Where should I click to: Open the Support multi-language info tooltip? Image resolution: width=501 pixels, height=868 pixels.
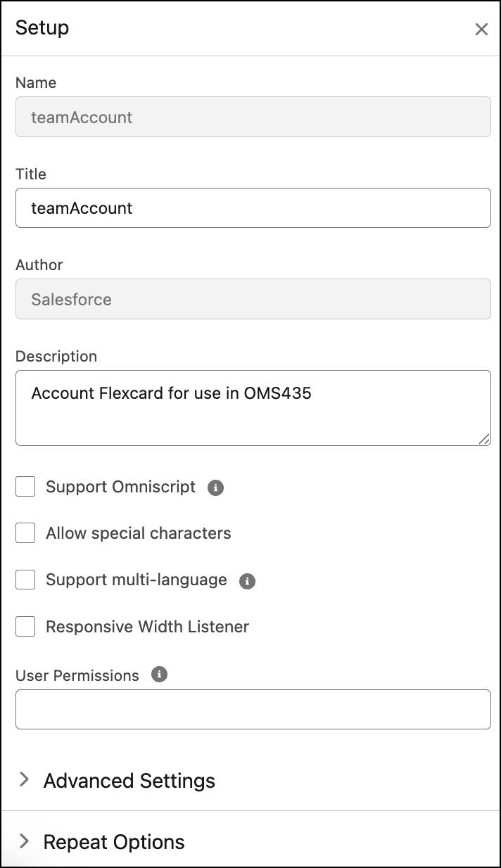pos(247,580)
